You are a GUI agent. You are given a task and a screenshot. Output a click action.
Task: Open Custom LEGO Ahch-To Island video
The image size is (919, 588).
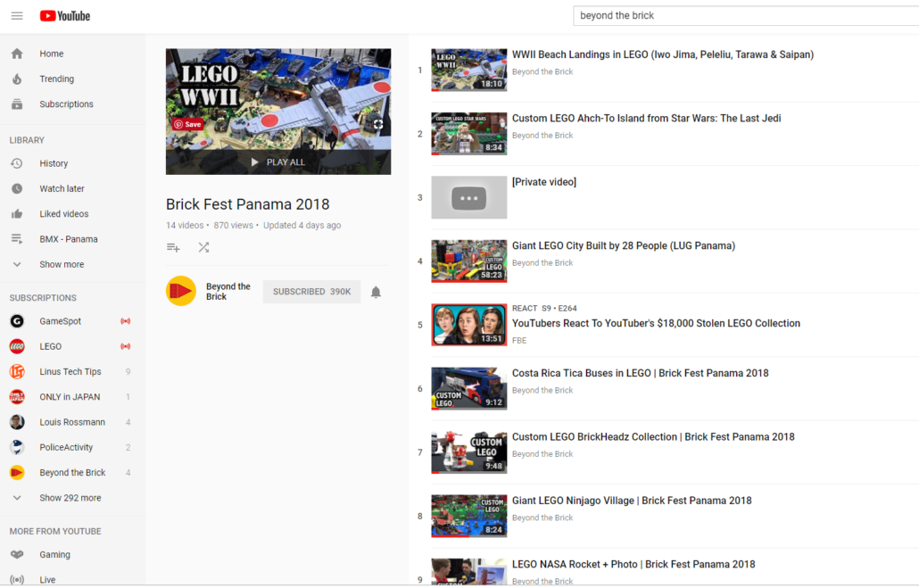click(x=647, y=118)
